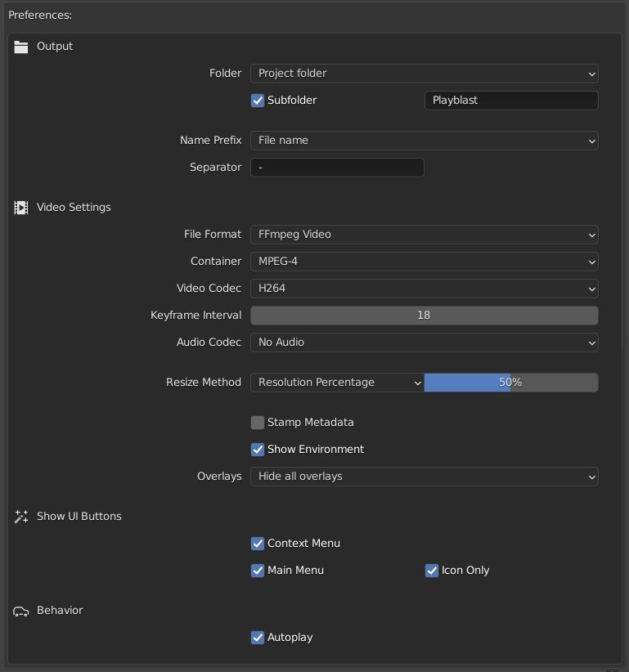Open the File Format dropdown
The width and height of the screenshot is (629, 672).
pos(425,235)
